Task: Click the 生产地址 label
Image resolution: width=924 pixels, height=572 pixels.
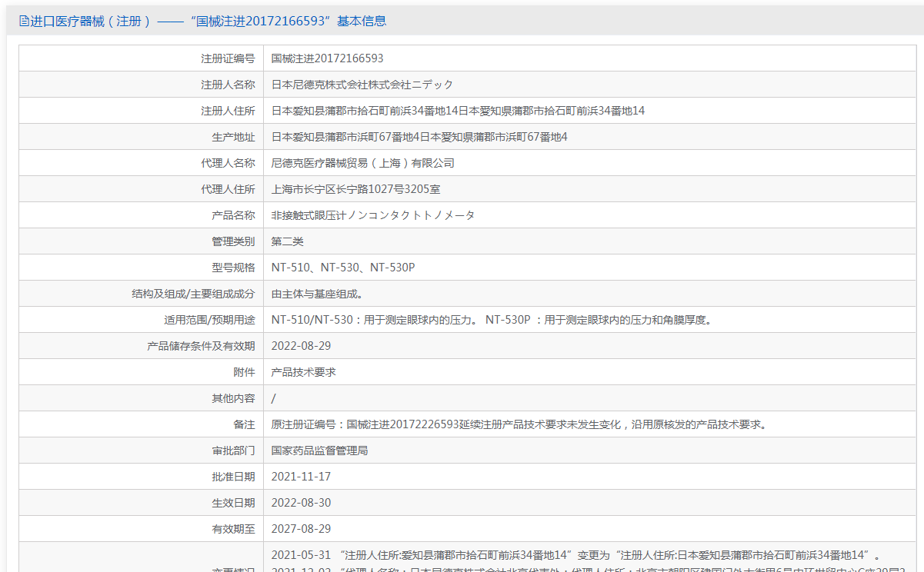Action: coord(233,137)
